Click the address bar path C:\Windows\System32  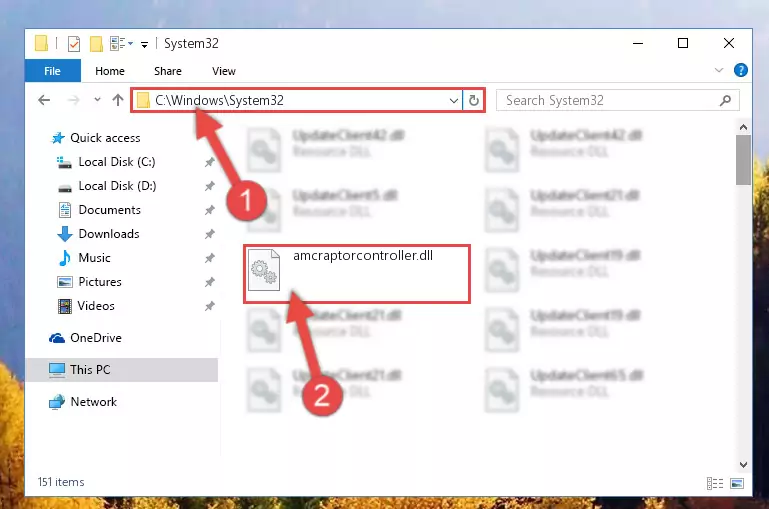(219, 100)
